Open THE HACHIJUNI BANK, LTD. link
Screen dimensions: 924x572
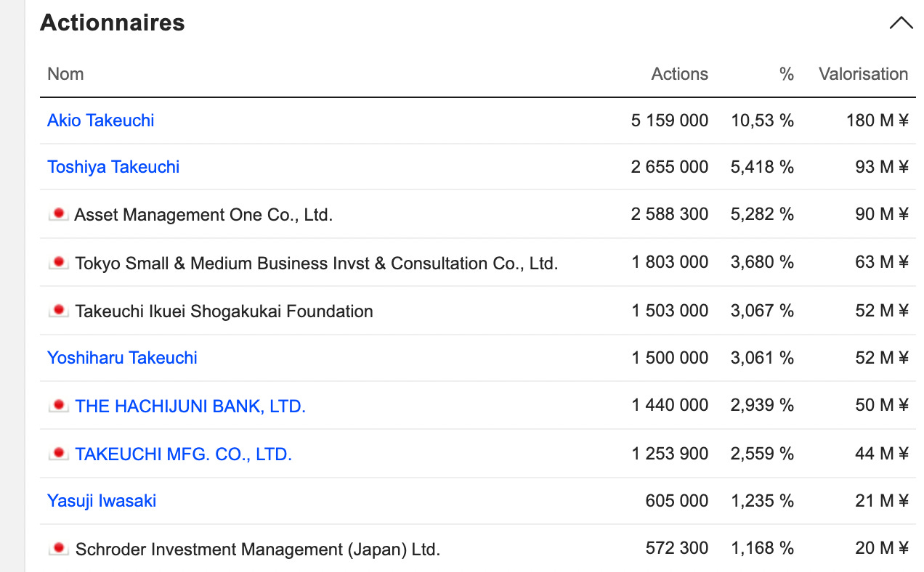click(x=190, y=406)
